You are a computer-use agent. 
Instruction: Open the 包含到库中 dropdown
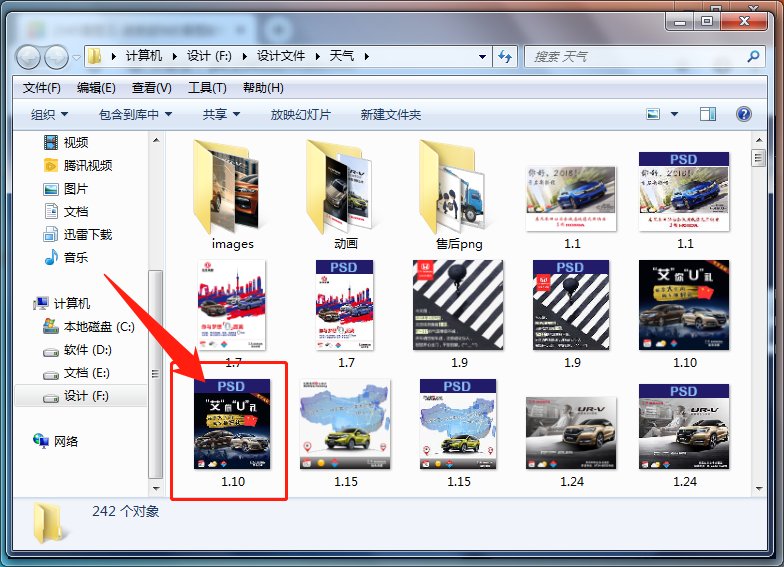click(135, 114)
